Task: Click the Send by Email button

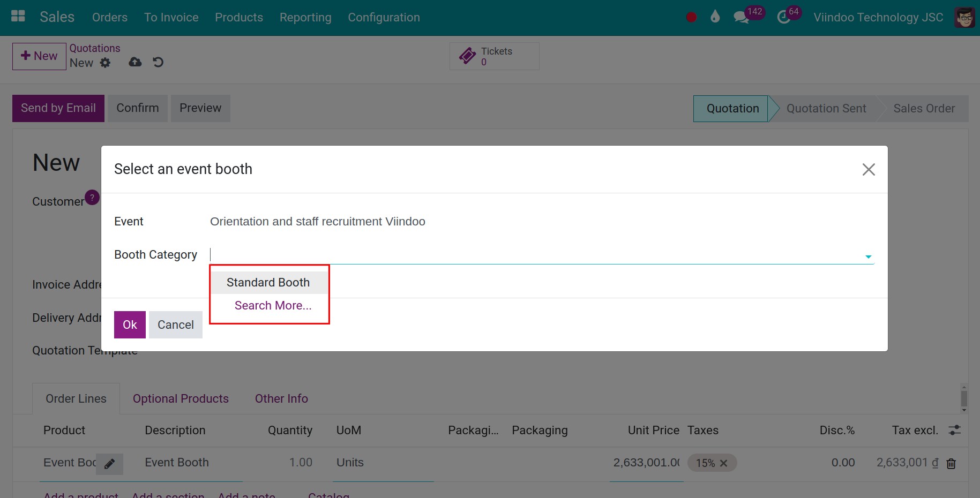Action: (58, 108)
